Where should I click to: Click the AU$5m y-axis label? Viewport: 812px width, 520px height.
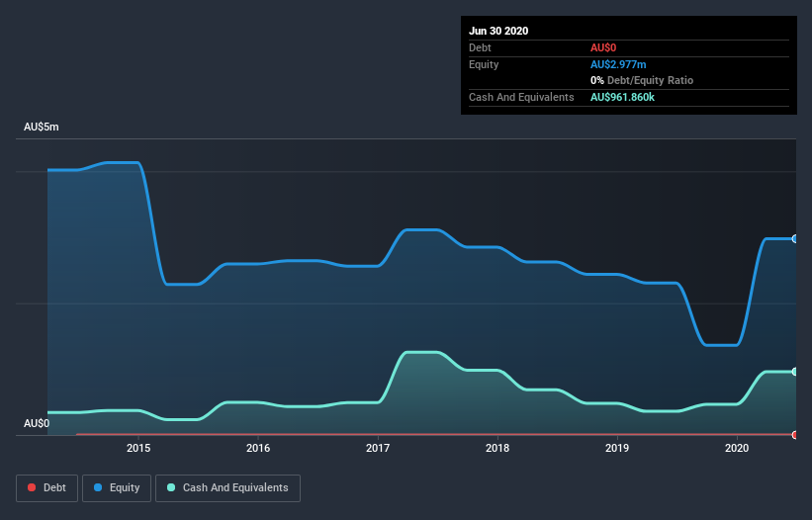pos(42,127)
